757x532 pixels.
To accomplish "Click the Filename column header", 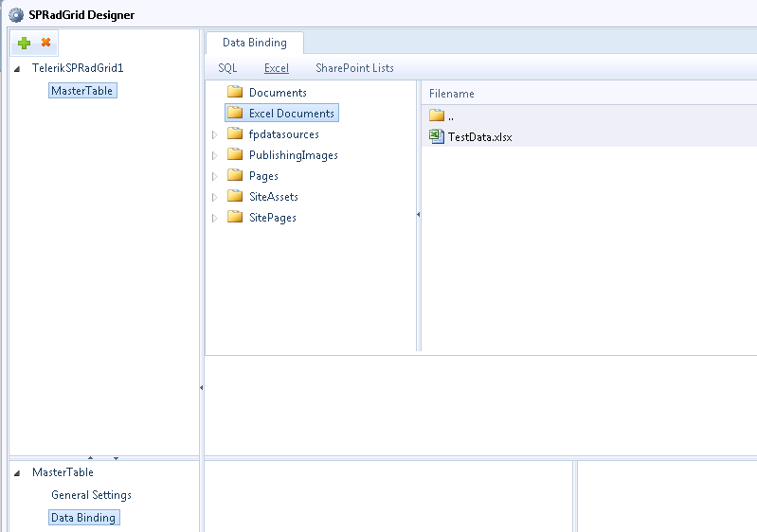I will pos(451,94).
